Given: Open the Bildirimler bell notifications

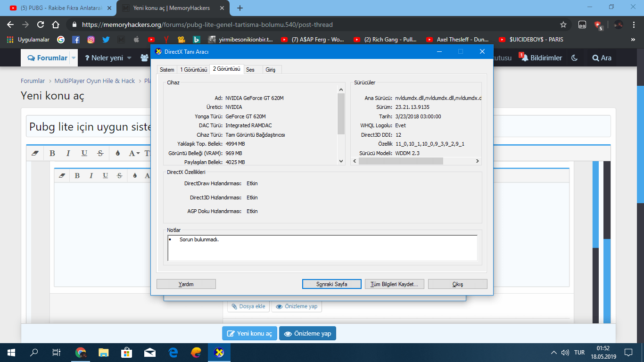Looking at the screenshot, I should click(x=541, y=58).
